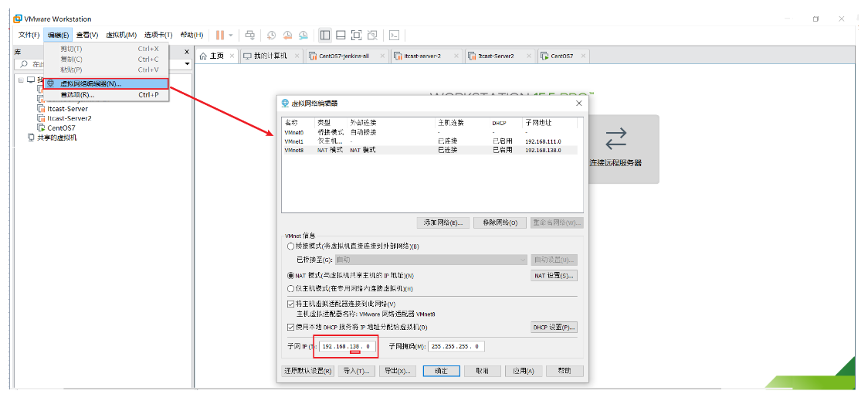Viewport: 868px width, 401px height.
Task: Close the Itcast-server-2 tab with its X
Action: pos(456,56)
